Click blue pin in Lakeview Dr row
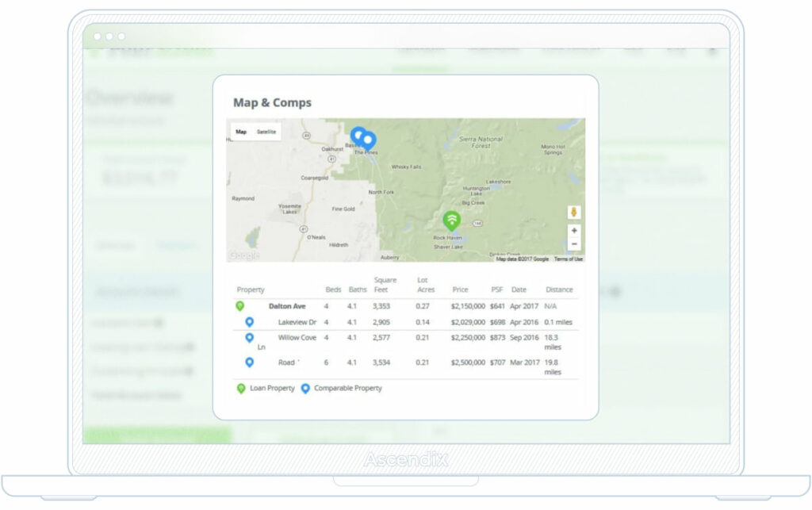Viewport: 812px width, 510px height. tap(250, 322)
